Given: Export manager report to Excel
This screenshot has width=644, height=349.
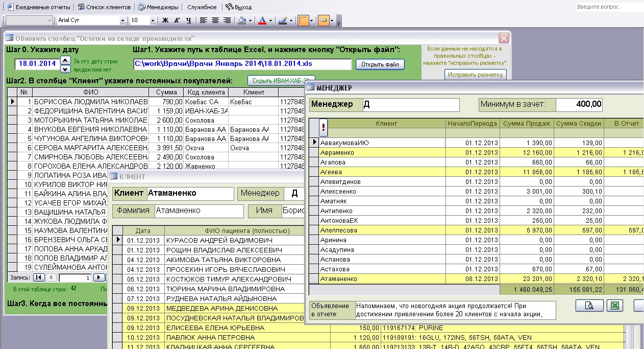Looking at the screenshot, I should (x=614, y=306).
